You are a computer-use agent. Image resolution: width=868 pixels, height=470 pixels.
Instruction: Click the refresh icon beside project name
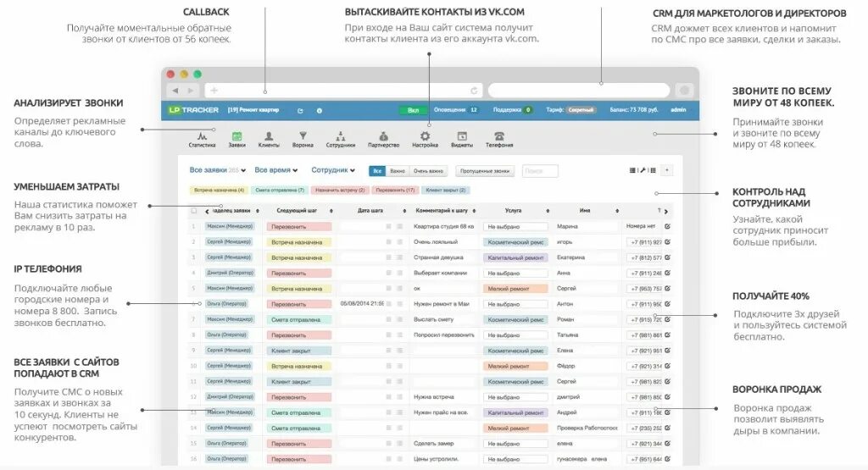coord(300,111)
